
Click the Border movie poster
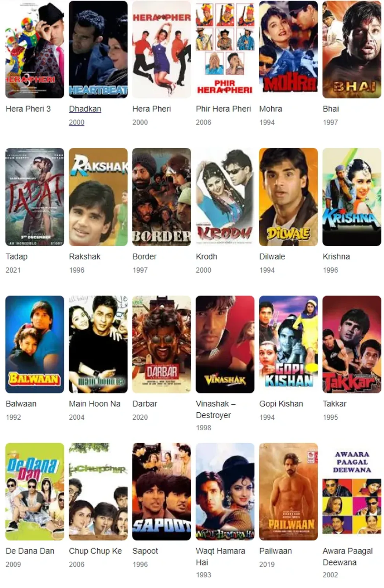(x=162, y=197)
